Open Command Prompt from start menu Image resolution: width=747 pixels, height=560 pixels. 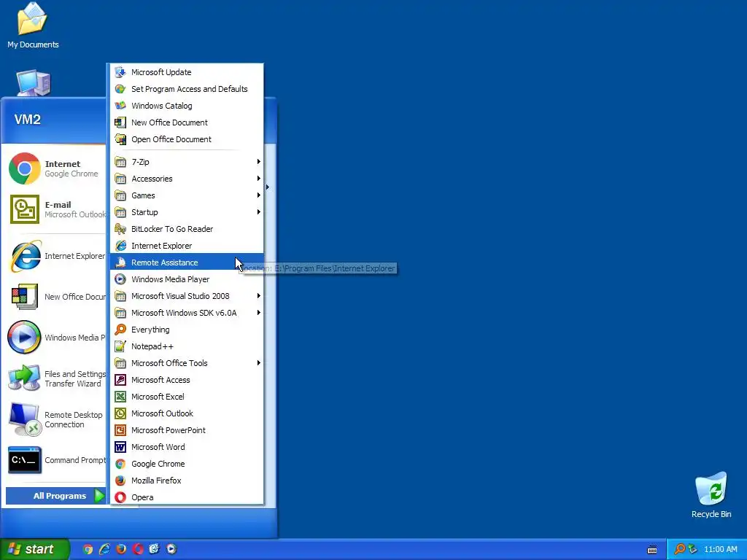pyautogui.click(x=55, y=460)
